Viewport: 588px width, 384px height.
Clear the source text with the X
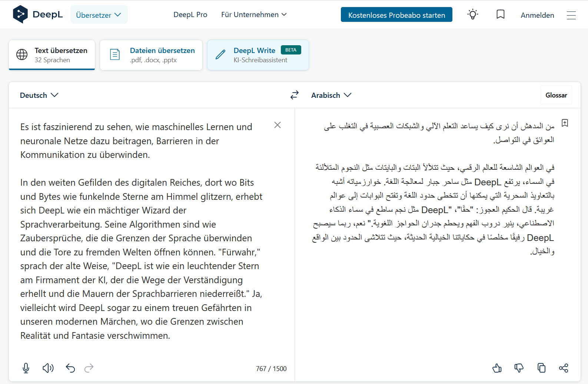click(x=278, y=125)
